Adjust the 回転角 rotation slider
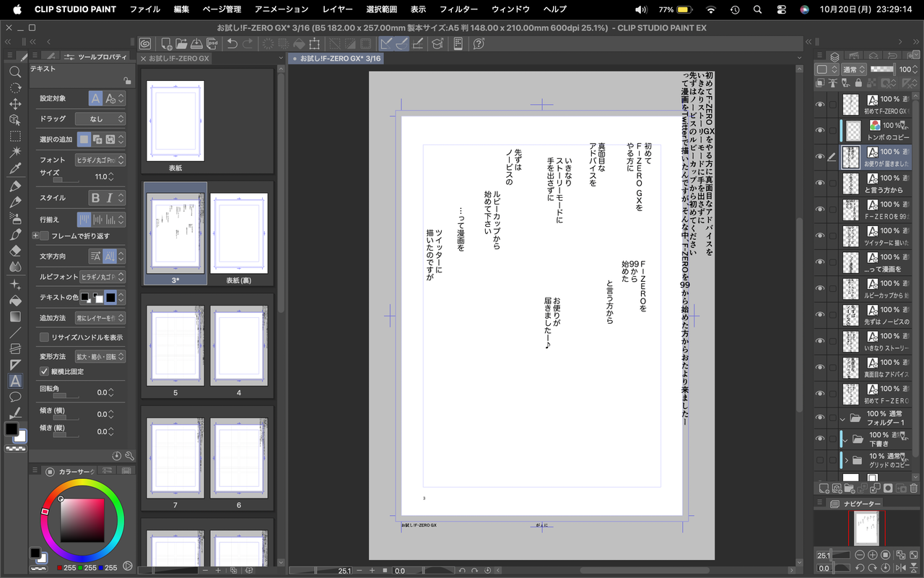Screen dimensions: 924x578 [x=66, y=397]
